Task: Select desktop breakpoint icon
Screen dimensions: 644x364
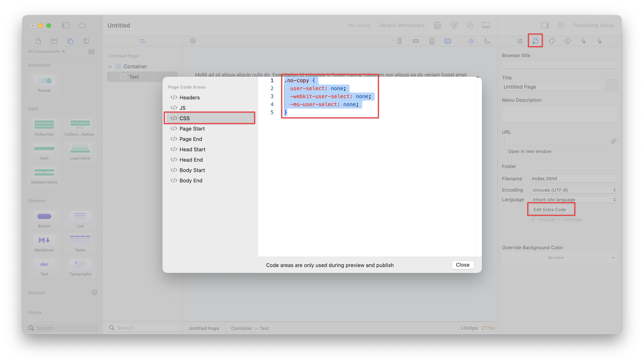Action: coord(448,41)
